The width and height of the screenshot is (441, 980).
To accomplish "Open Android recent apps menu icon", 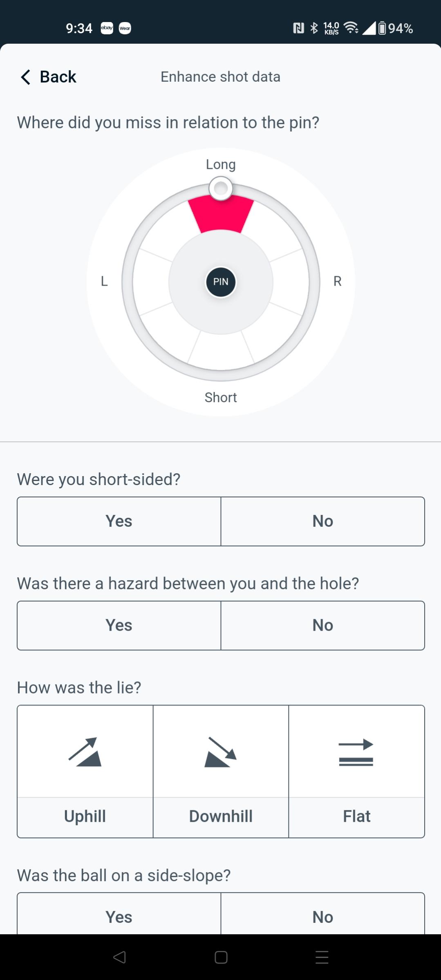I will pyautogui.click(x=322, y=957).
